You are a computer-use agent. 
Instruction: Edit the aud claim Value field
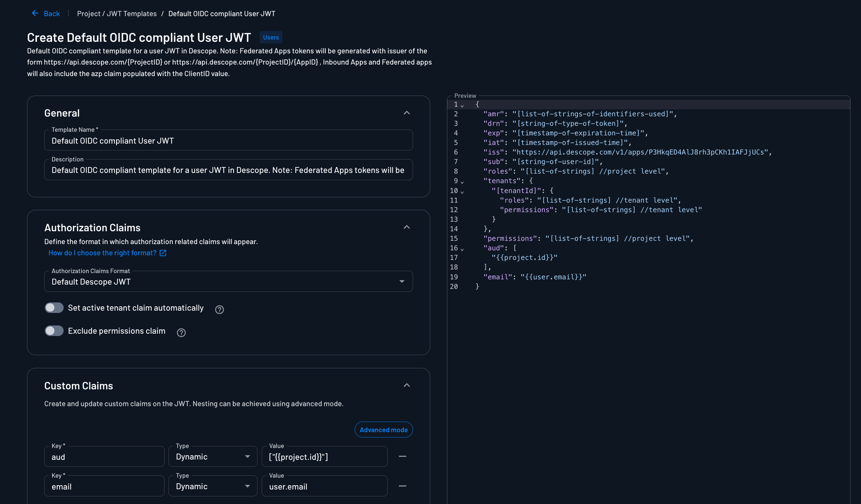click(x=325, y=457)
